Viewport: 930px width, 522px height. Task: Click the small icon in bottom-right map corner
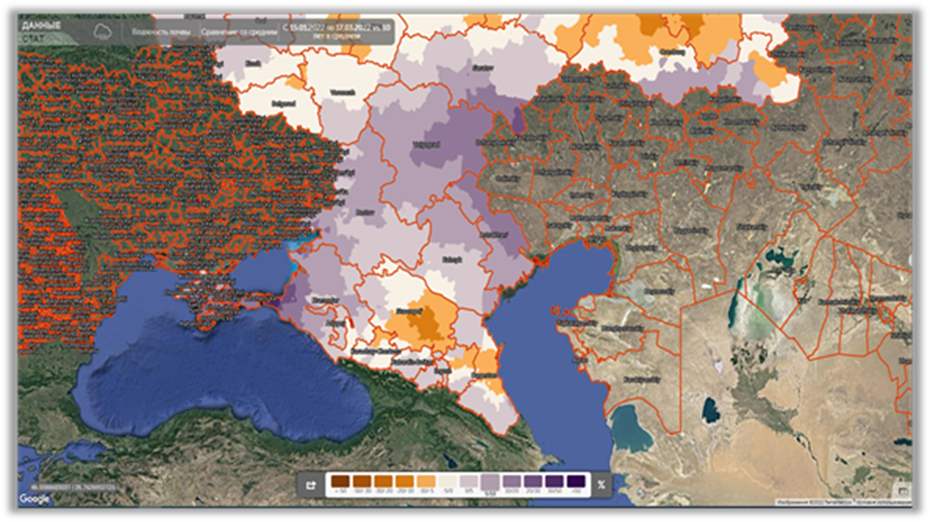(x=903, y=489)
